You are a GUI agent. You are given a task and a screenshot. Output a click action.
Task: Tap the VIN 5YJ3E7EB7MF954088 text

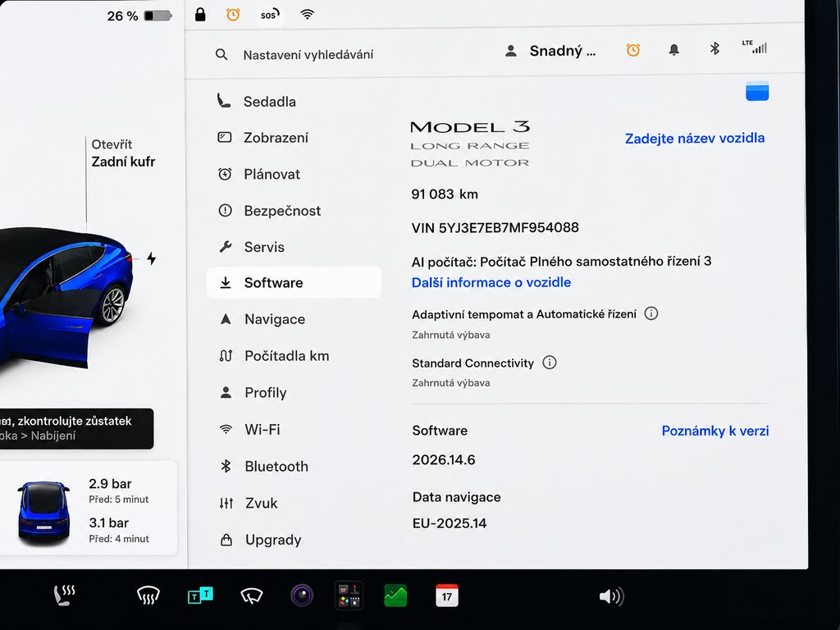click(495, 228)
